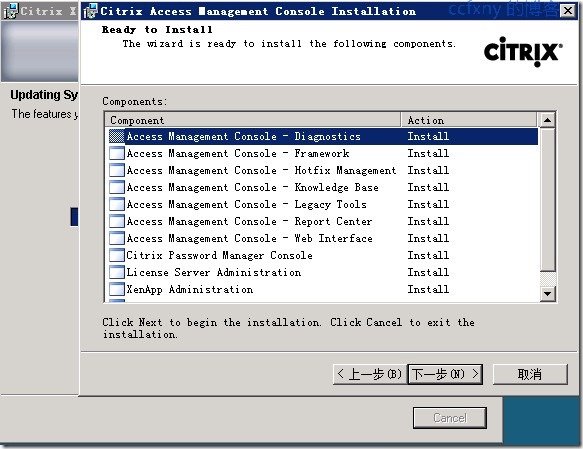This screenshot has width=583, height=449.
Task: Click the vertical scrollbar thumb
Action: (547, 200)
